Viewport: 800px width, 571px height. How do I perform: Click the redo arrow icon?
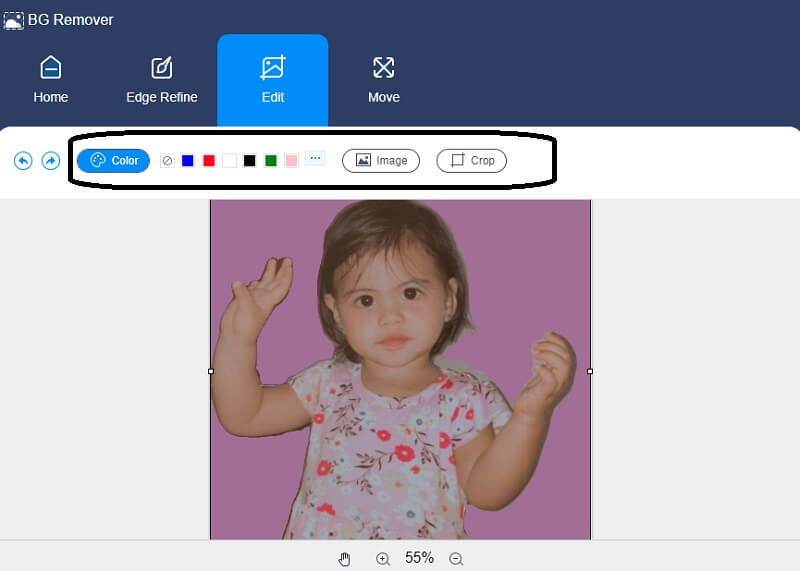[x=50, y=160]
